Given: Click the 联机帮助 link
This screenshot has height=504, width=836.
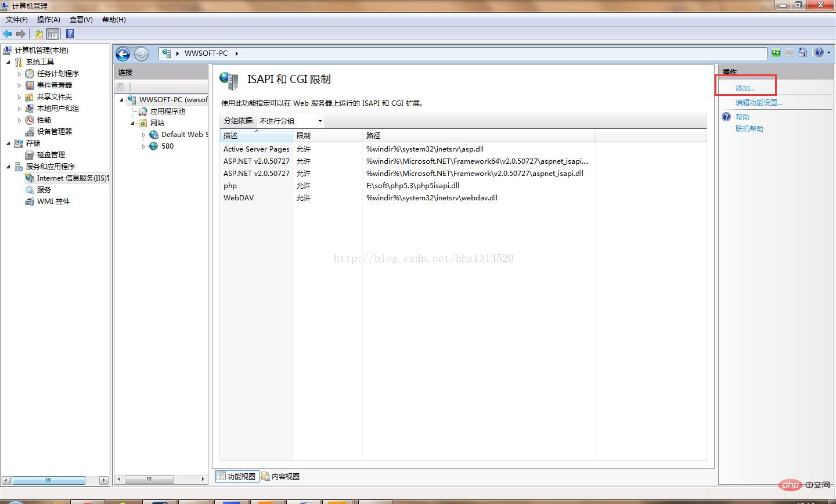Looking at the screenshot, I should (749, 129).
